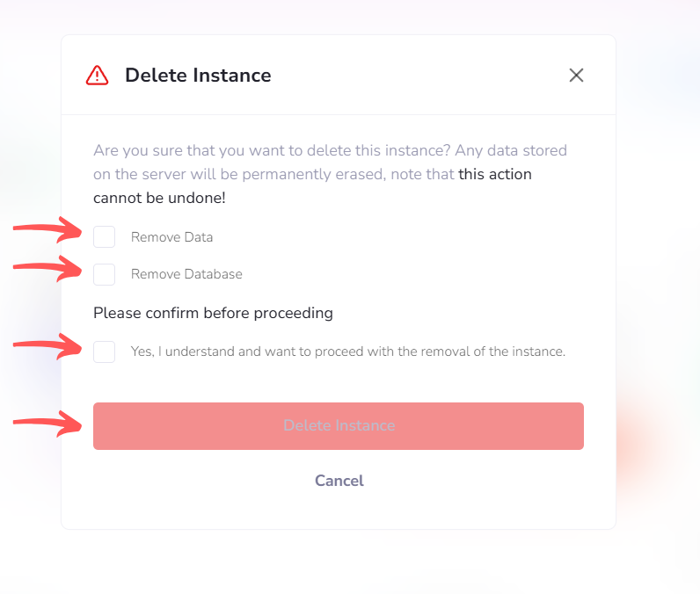Close the Delete Instance dialog with X
Viewport: 700px width, 594px height.
(576, 75)
